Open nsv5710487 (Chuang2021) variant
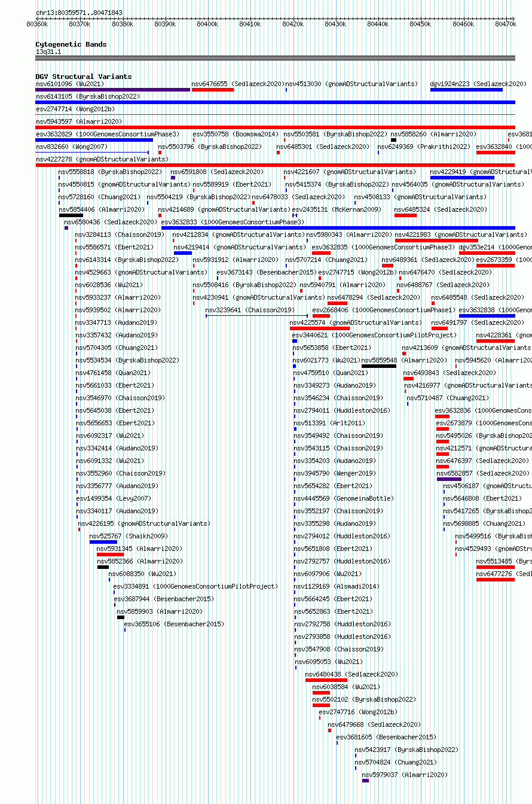 448,398
